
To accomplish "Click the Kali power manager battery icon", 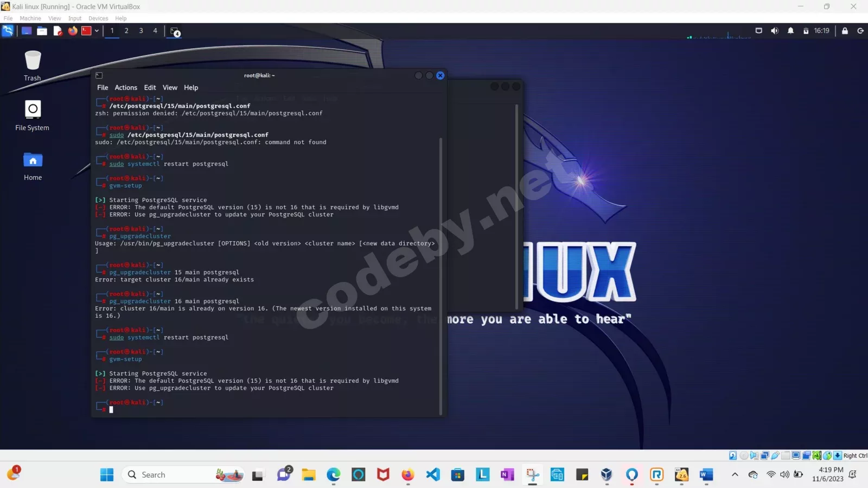I will 806,31.
